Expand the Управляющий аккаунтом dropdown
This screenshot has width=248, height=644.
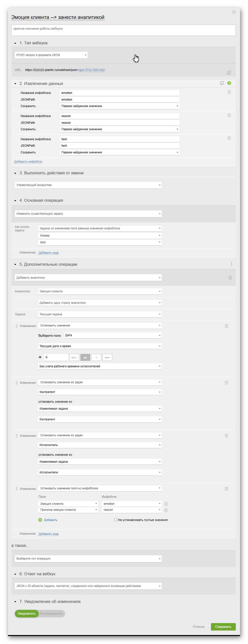click(88, 185)
